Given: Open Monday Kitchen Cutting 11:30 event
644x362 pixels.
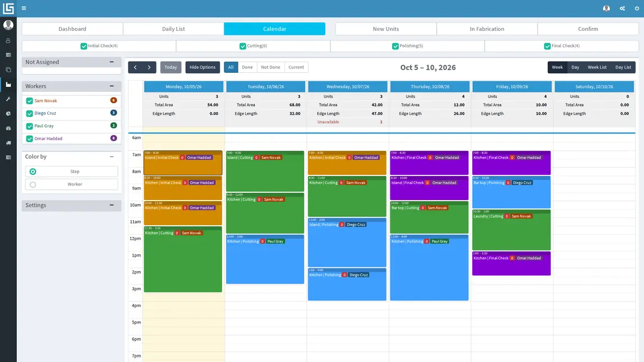Looking at the screenshot, I should [x=183, y=259].
